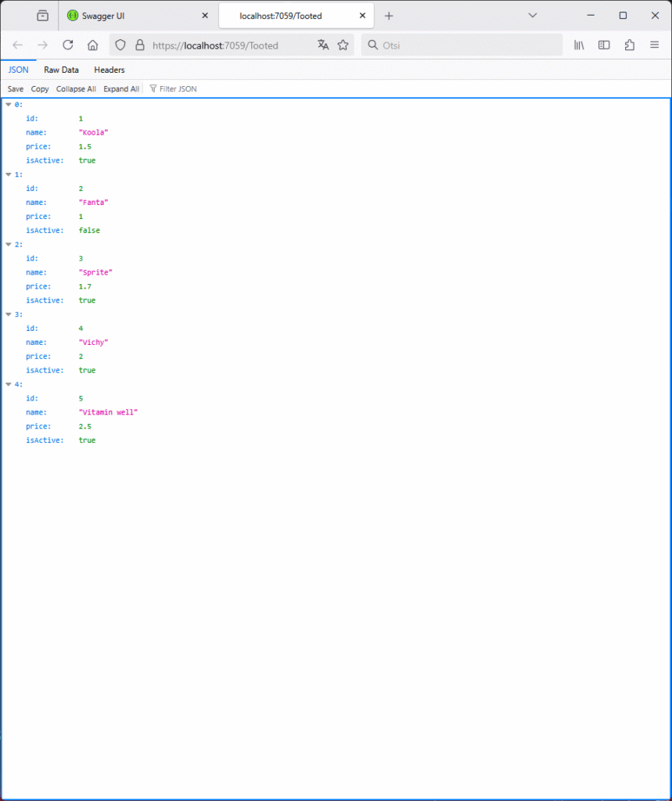Switch to the Swagger UI browser tab
Viewport: 672px width, 801px height.
point(137,16)
